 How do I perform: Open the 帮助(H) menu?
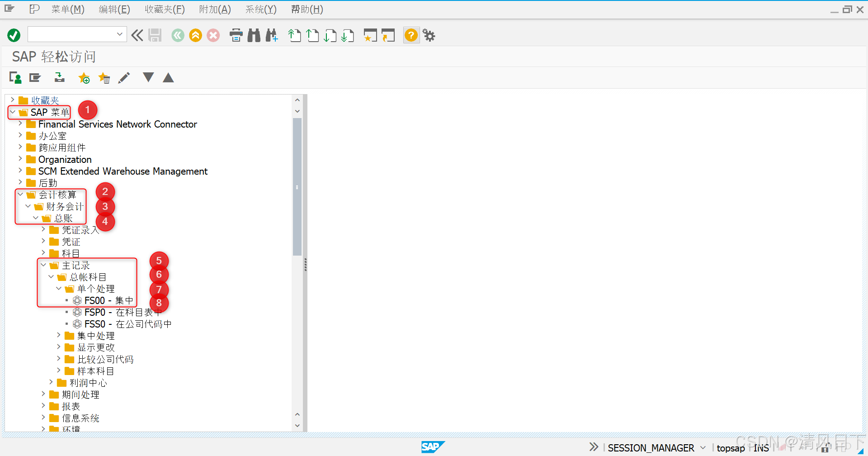(x=307, y=9)
